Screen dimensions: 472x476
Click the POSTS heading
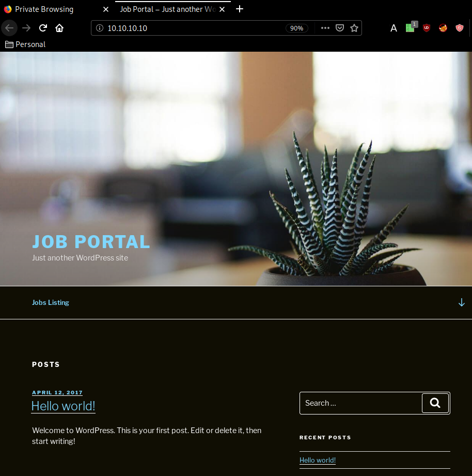click(46, 364)
